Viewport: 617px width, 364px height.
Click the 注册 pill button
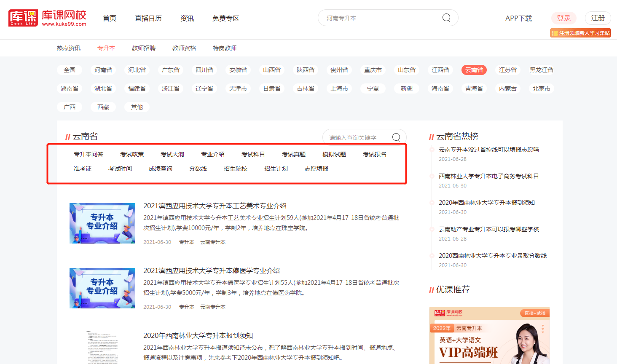[598, 18]
